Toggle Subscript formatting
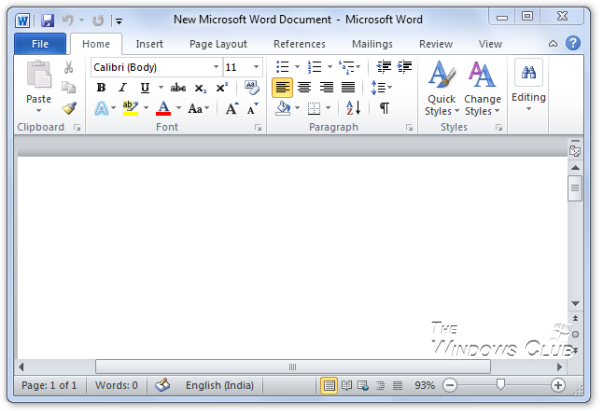 click(x=200, y=88)
